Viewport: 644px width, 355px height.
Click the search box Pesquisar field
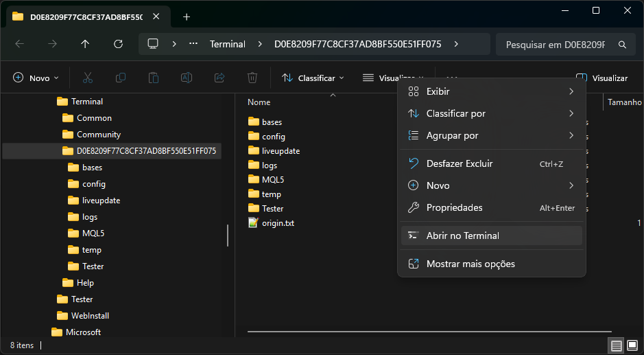556,44
